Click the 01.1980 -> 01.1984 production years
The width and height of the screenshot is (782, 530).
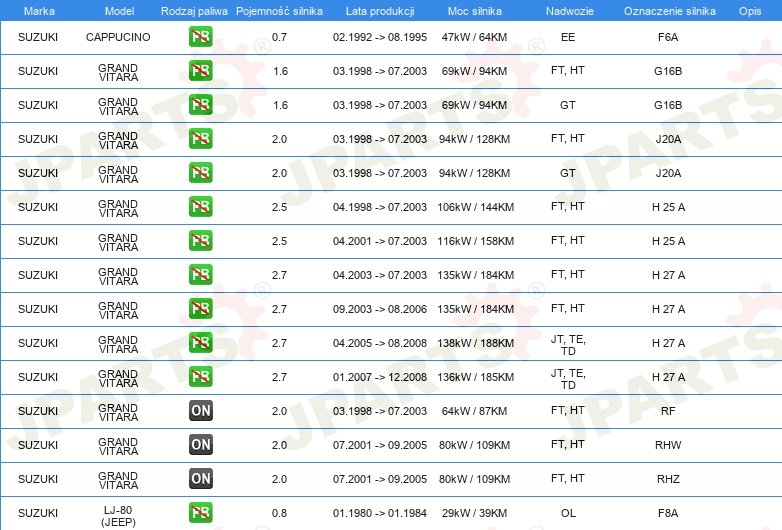(380, 513)
